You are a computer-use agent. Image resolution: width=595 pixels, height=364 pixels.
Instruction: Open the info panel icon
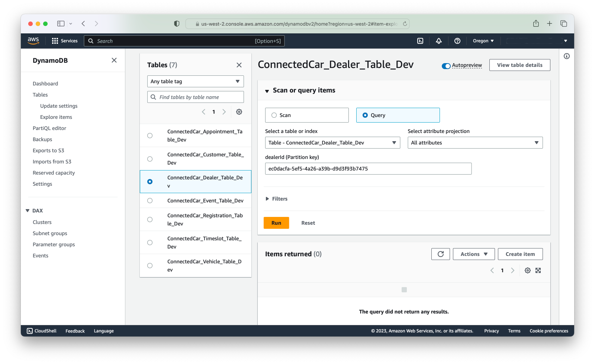(567, 56)
